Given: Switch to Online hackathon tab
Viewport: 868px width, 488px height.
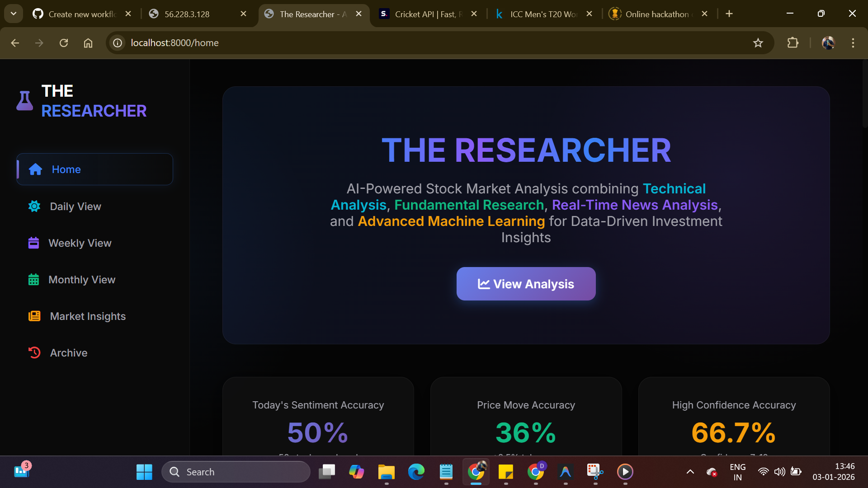Looking at the screenshot, I should point(656,14).
